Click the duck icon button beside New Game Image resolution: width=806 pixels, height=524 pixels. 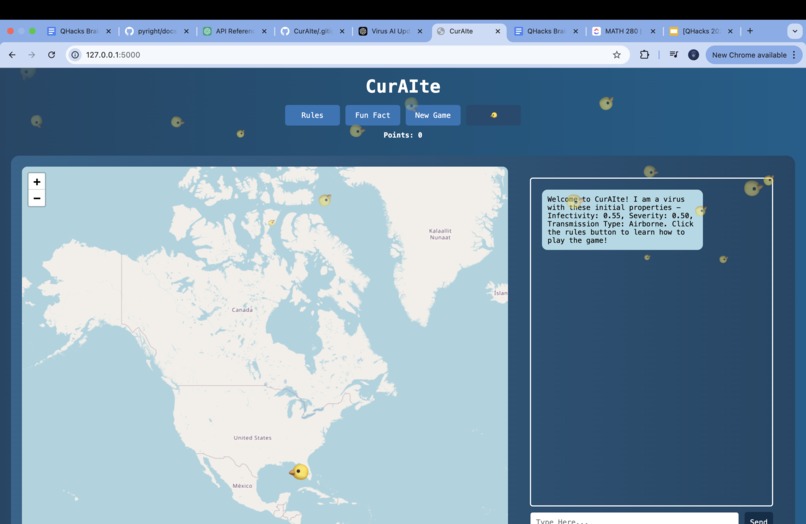[x=493, y=115]
